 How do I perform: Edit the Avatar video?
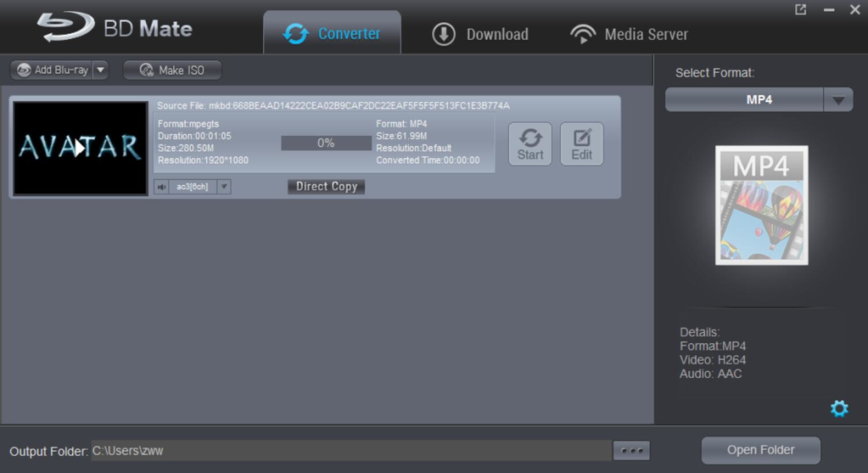pyautogui.click(x=582, y=144)
